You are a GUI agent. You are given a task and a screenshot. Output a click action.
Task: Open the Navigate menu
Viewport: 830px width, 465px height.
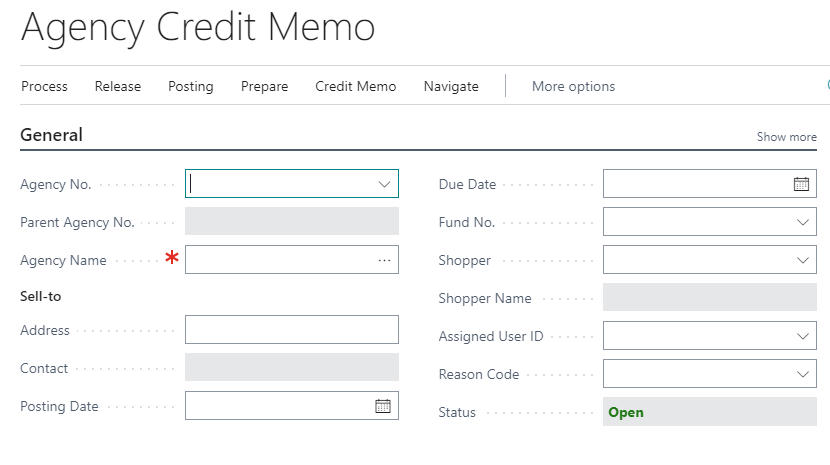click(451, 87)
